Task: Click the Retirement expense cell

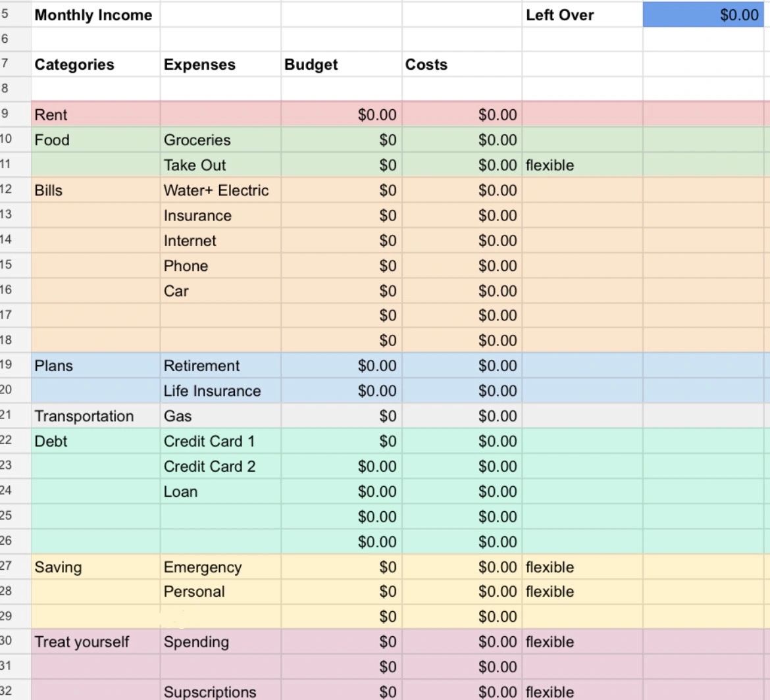Action: click(x=220, y=365)
